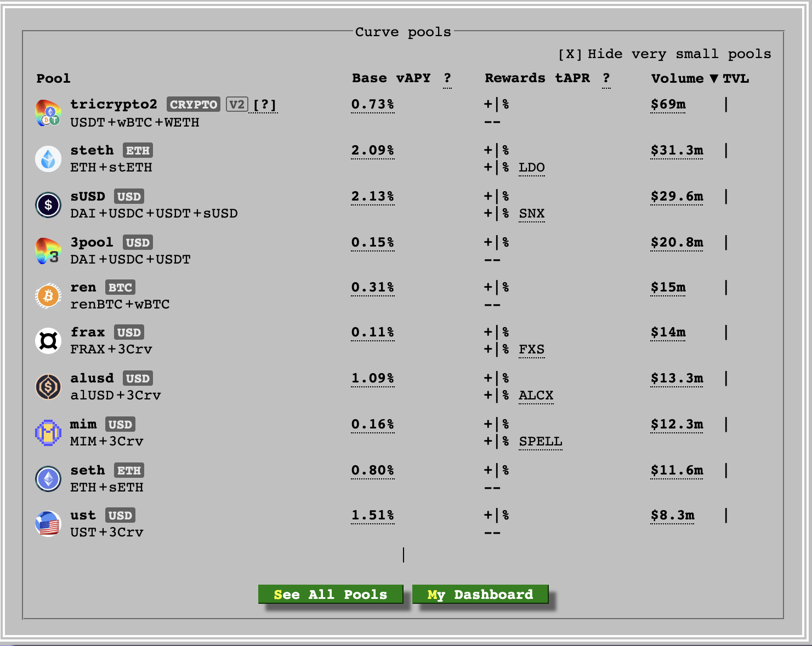This screenshot has height=646, width=812.
Task: Click the $29.6m volume value
Action: pyautogui.click(x=677, y=196)
